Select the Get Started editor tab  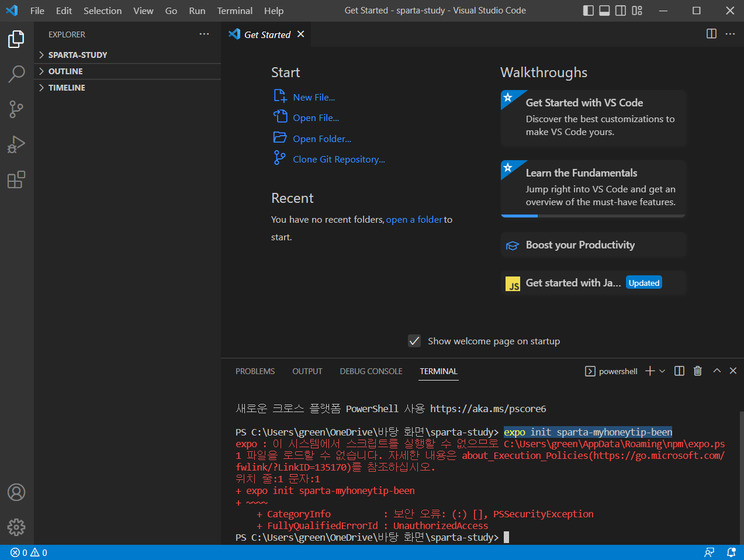coord(267,34)
